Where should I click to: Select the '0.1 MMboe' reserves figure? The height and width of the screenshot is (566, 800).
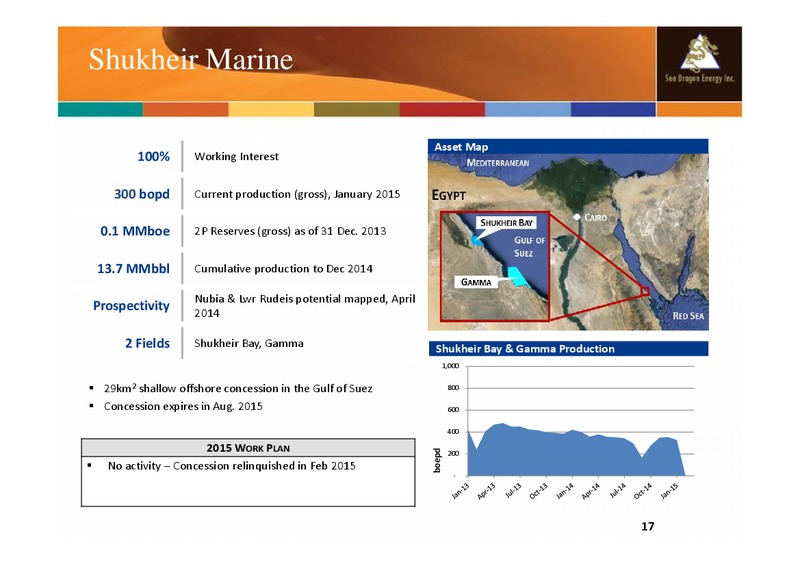coord(135,231)
